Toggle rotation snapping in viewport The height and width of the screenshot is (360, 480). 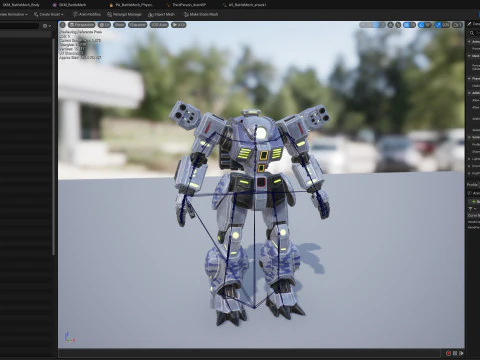point(421,25)
